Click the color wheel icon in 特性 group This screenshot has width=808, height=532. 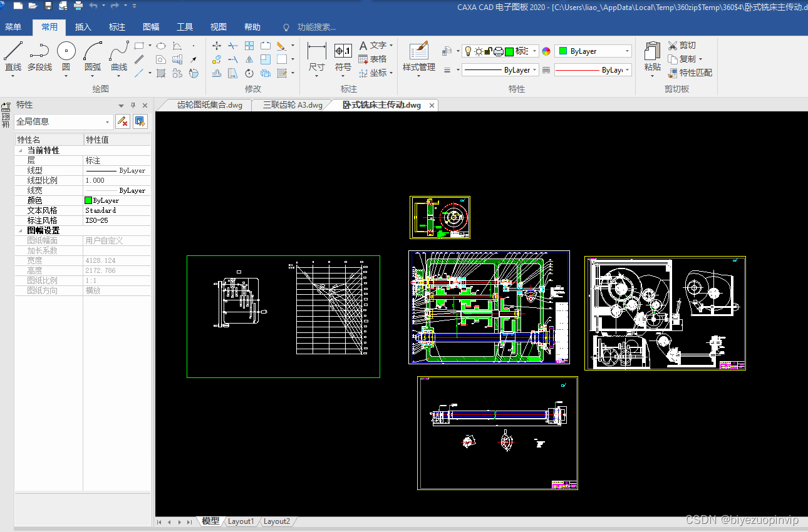tap(546, 51)
